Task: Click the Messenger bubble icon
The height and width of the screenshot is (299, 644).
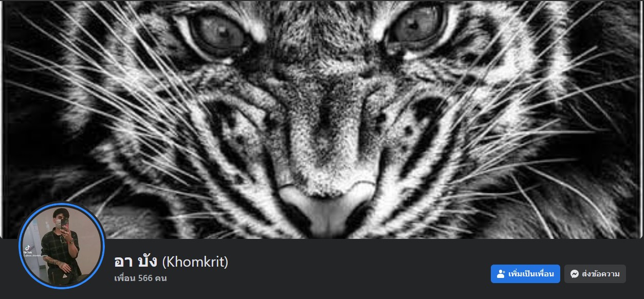Action: pos(575,274)
